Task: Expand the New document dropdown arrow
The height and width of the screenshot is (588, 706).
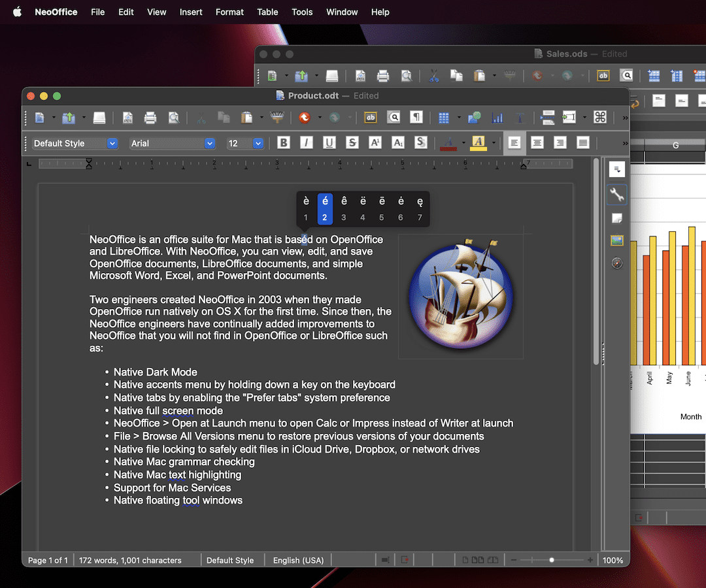Action: pos(54,118)
